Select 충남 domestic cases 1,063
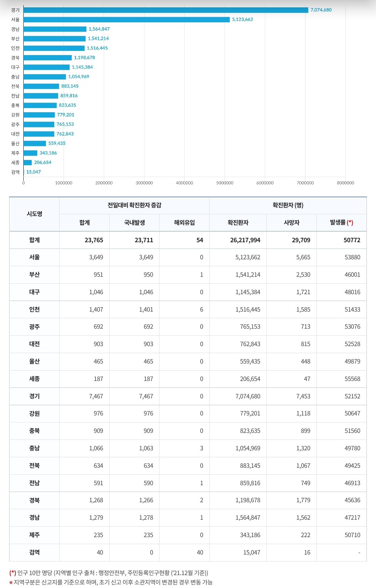The width and height of the screenshot is (376, 588). [146, 448]
